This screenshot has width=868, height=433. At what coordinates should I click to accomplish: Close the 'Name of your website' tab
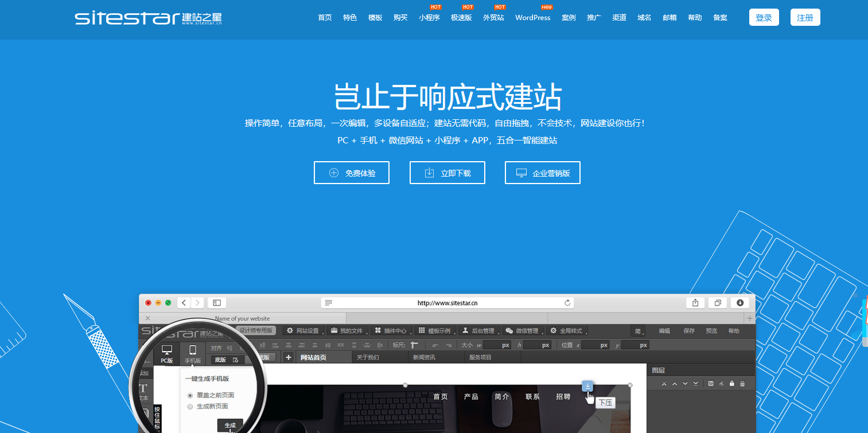(147, 318)
